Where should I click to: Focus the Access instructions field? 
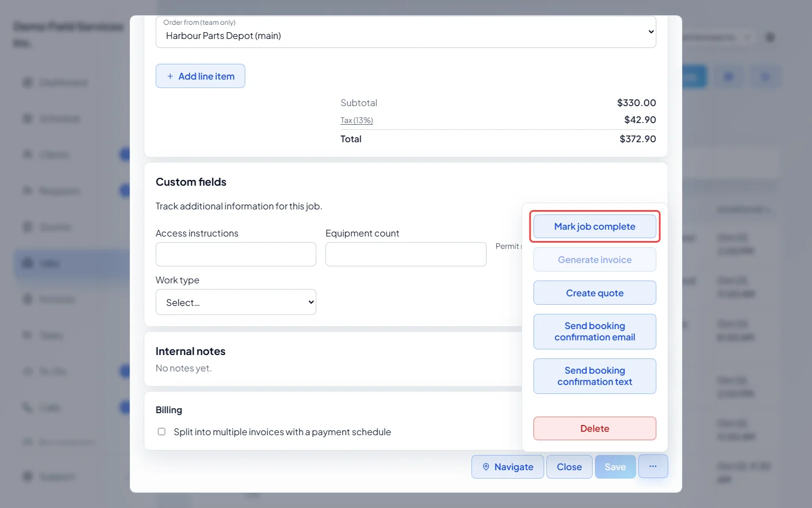[x=236, y=255]
